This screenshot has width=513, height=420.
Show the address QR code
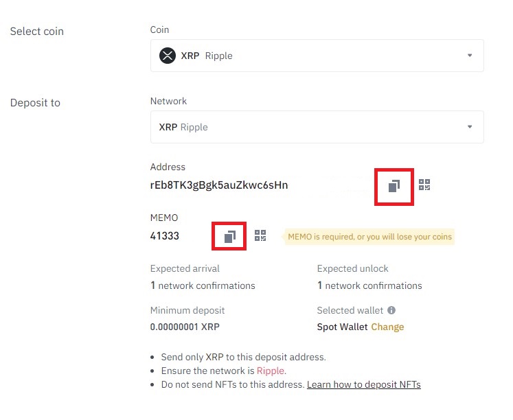pyautogui.click(x=424, y=185)
